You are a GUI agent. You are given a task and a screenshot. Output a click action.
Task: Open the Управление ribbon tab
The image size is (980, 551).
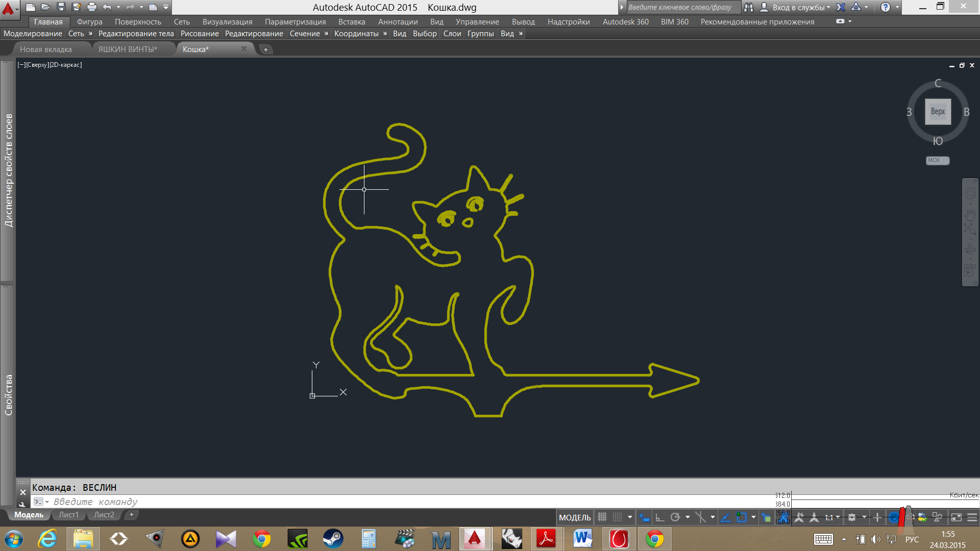point(477,21)
